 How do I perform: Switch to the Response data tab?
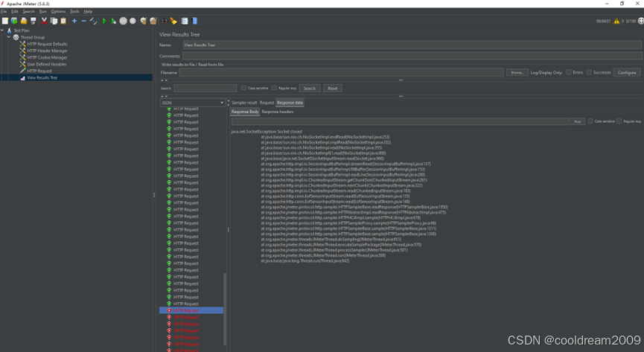(x=290, y=103)
